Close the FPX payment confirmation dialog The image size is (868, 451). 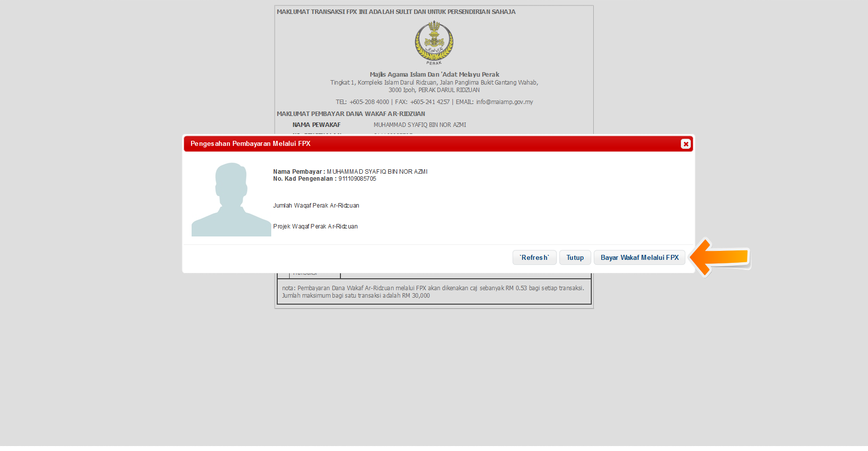[x=685, y=144]
